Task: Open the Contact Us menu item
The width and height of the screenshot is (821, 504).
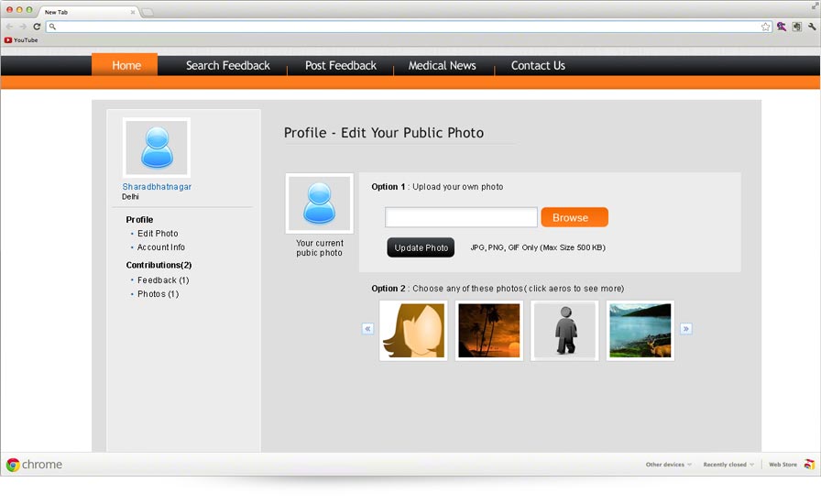Action: [538, 66]
